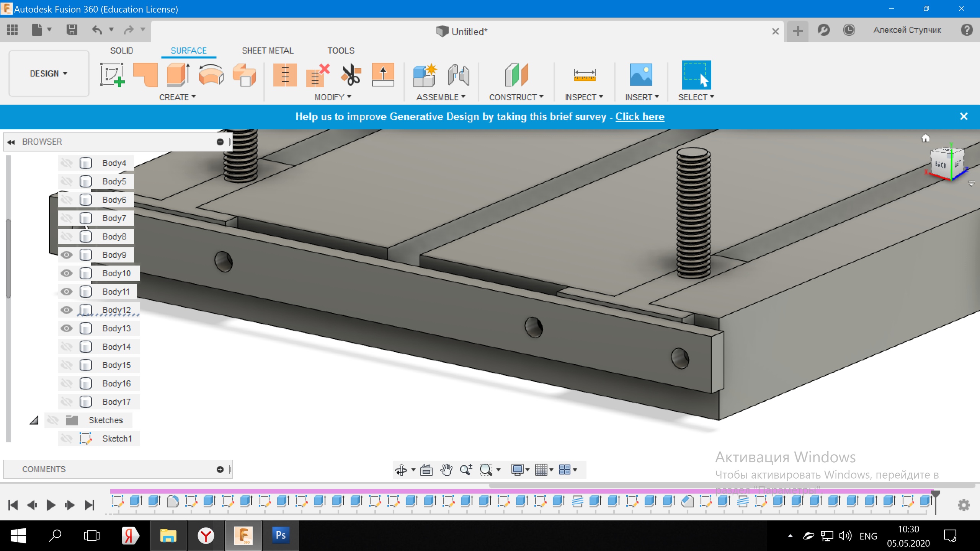Image resolution: width=980 pixels, height=551 pixels.
Task: Click the Create Sketch tool icon
Action: pyautogui.click(x=112, y=75)
